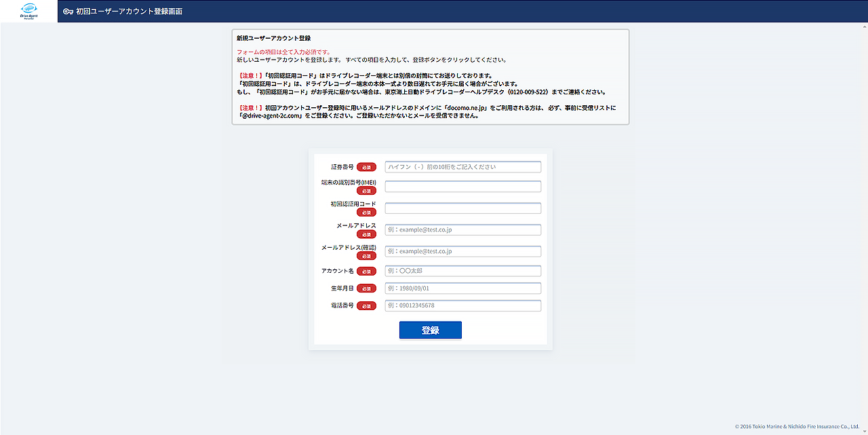The width and height of the screenshot is (868, 435).
Task: Click the 必須 badge beside 電話番号
Action: (x=366, y=306)
